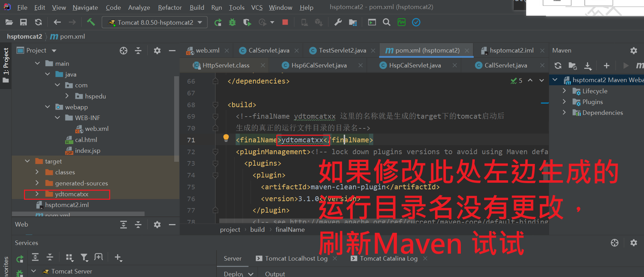
Task: Collapse the WEB-INF folder
Action: point(57,118)
